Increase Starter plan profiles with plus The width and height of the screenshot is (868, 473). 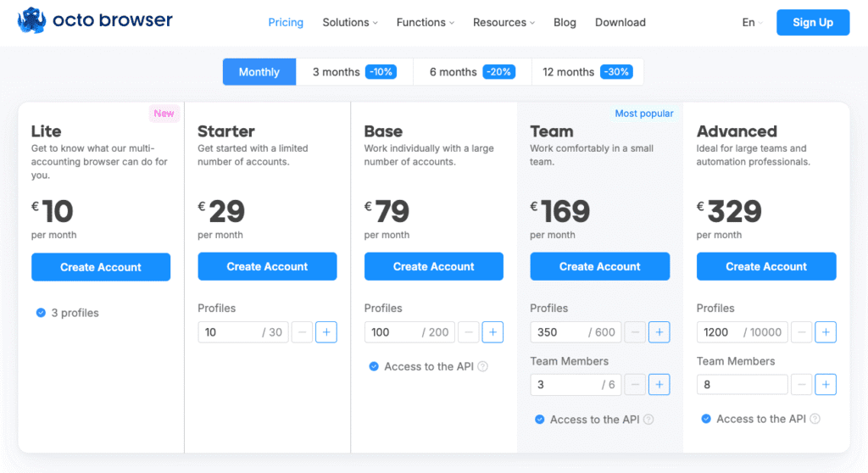326,332
